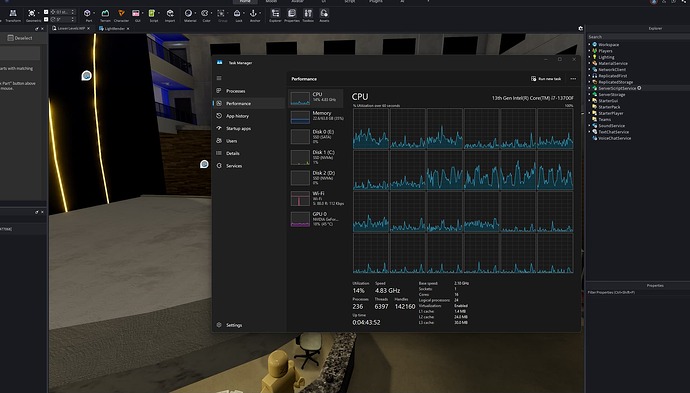This screenshot has height=393, width=690.
Task: Open Task Manager Settings
Action: [x=249, y=325]
